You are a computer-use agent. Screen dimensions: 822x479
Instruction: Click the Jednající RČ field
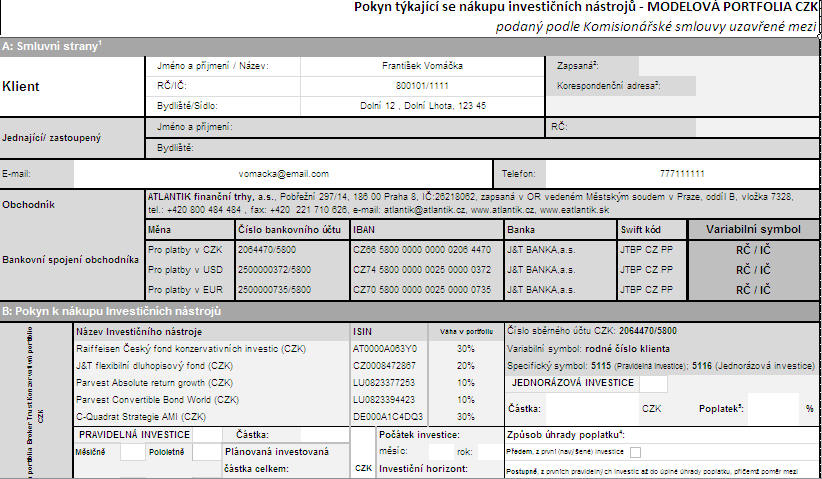tap(756, 127)
